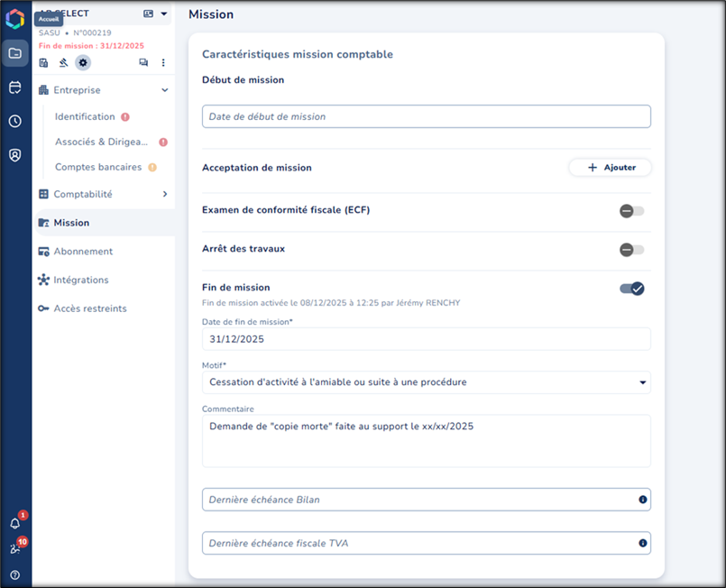Click the gavel legal icon
The width and height of the screenshot is (726, 588).
pos(63,62)
